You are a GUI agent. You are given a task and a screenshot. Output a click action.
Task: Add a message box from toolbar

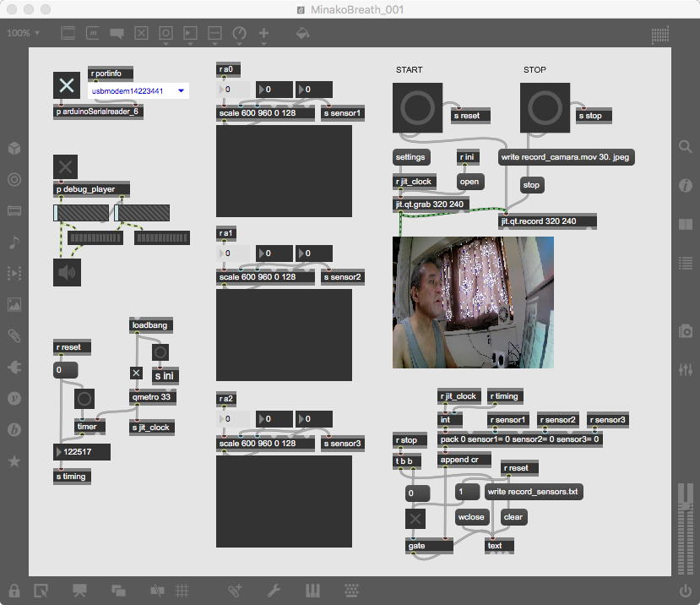(92, 33)
